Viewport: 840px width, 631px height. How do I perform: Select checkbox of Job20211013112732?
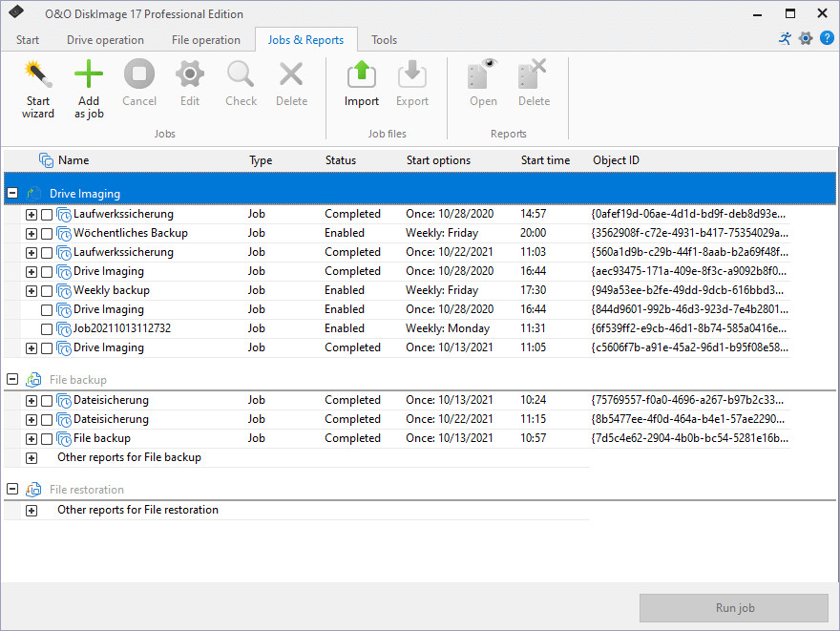[47, 329]
